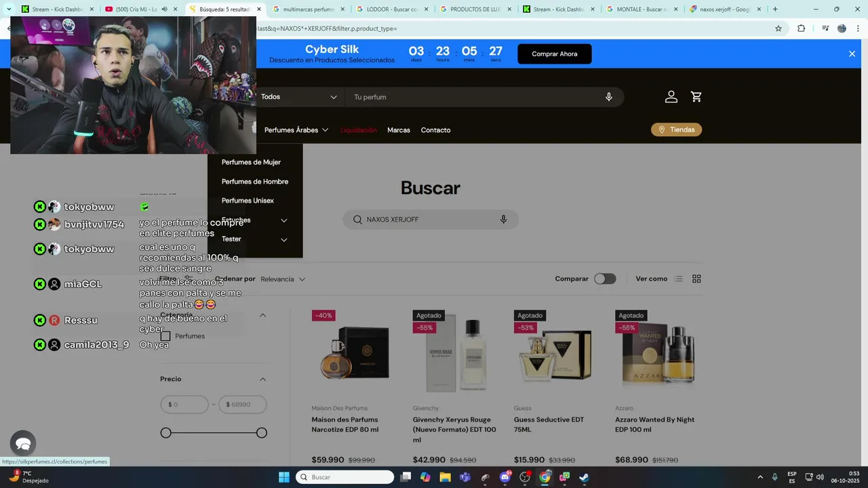Open Microsoft Teams from the taskbar
The image size is (868, 488).
point(465,477)
